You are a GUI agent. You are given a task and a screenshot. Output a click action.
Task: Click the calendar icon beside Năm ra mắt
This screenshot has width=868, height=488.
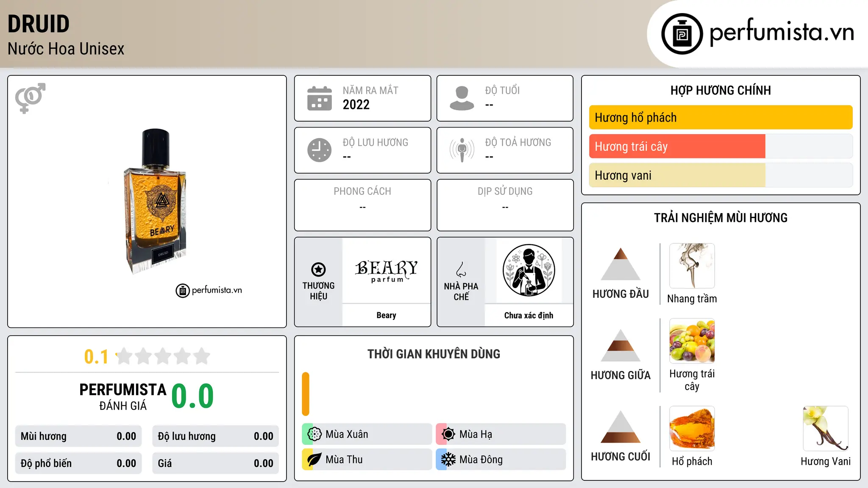click(x=320, y=98)
